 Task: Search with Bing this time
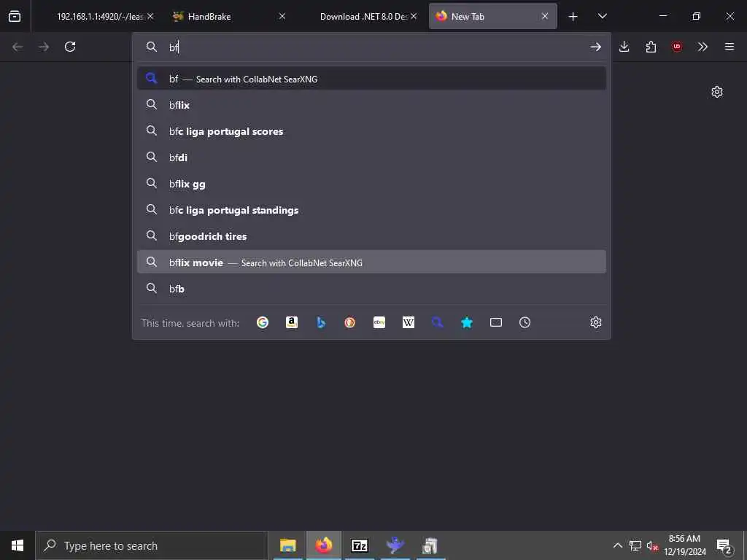[321, 322]
